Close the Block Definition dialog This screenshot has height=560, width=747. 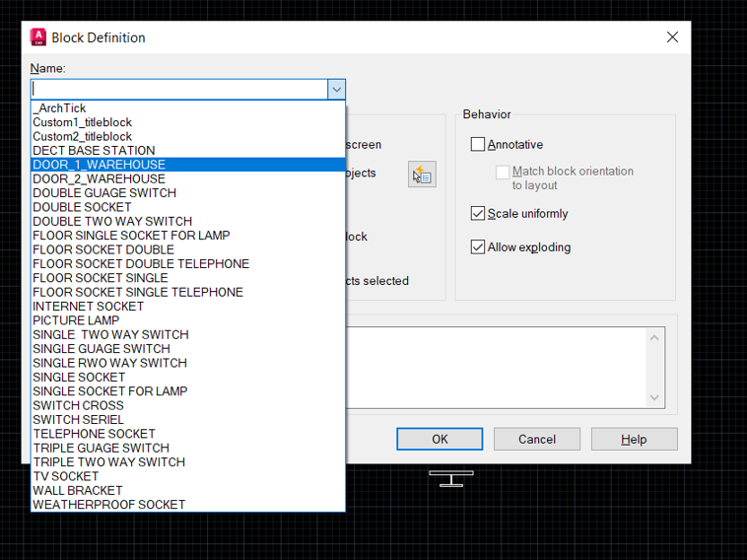point(672,37)
